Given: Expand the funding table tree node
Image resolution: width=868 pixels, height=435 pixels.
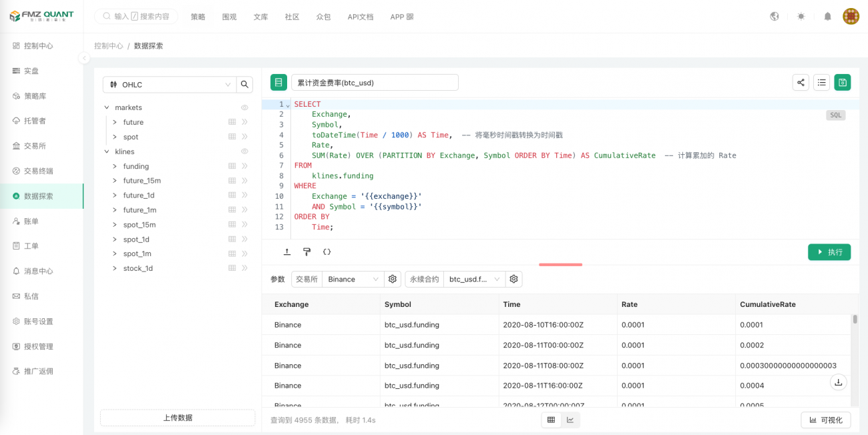Looking at the screenshot, I should coord(115,166).
